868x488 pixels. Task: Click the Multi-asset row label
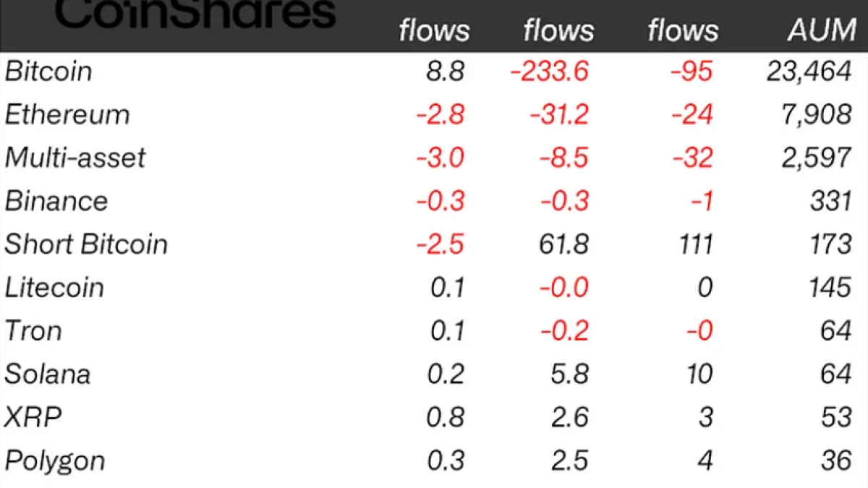tap(75, 158)
